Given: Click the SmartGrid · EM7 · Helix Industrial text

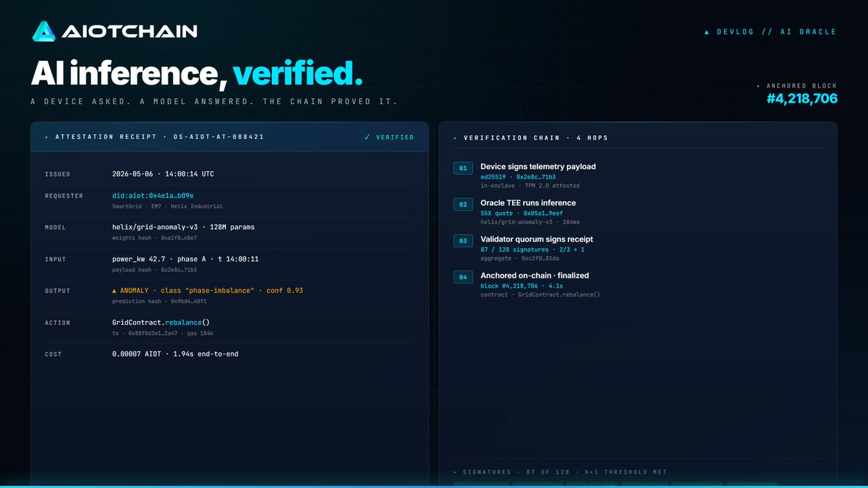Looking at the screenshot, I should [167, 206].
